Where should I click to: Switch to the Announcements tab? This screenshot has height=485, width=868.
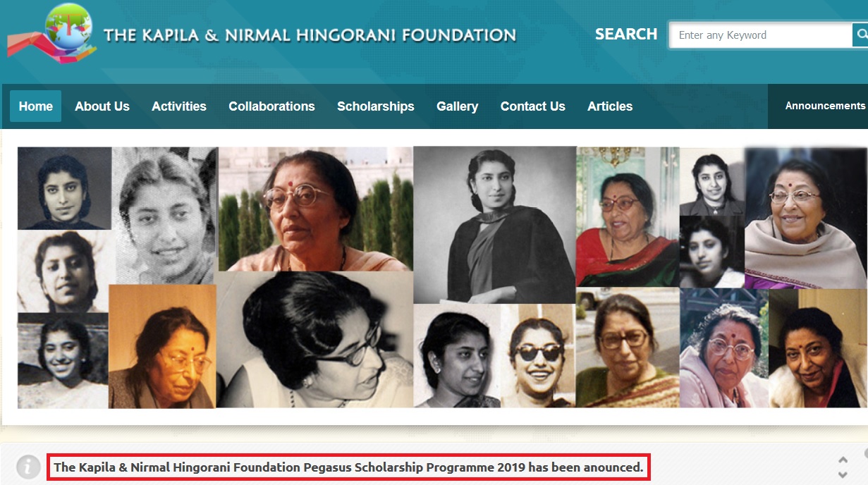pos(824,106)
